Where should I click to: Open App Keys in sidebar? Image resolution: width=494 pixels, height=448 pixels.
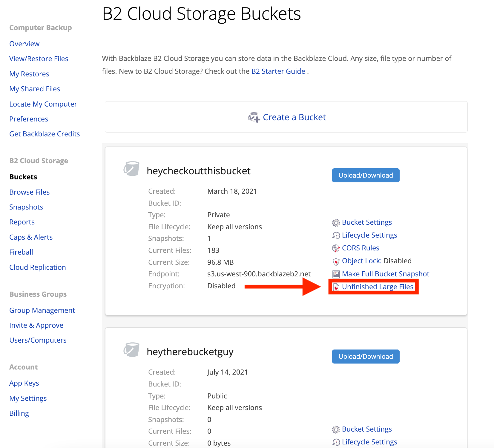pyautogui.click(x=24, y=383)
